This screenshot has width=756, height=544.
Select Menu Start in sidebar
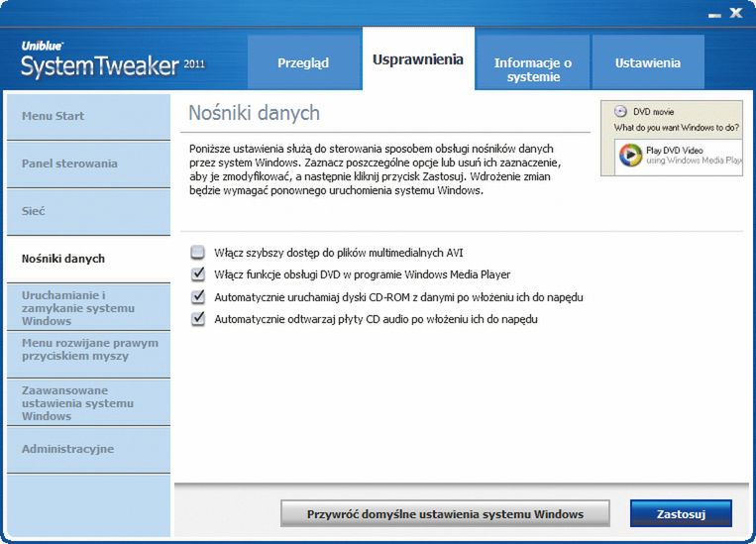(89, 116)
